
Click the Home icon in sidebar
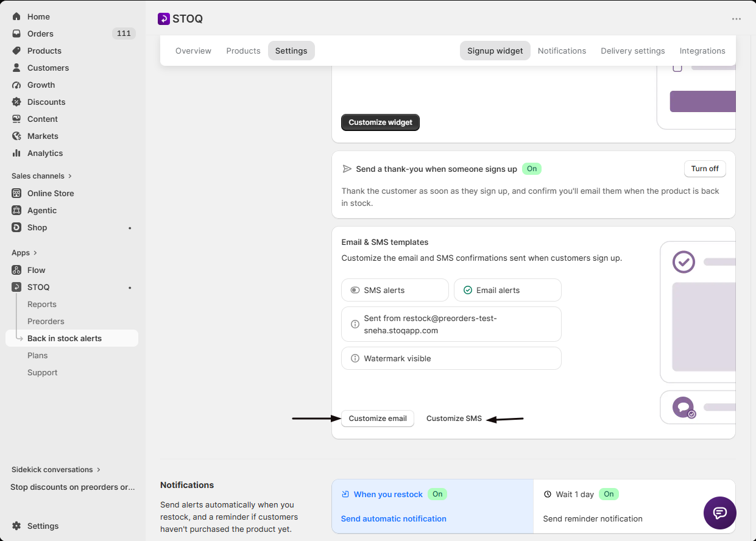[x=16, y=16]
